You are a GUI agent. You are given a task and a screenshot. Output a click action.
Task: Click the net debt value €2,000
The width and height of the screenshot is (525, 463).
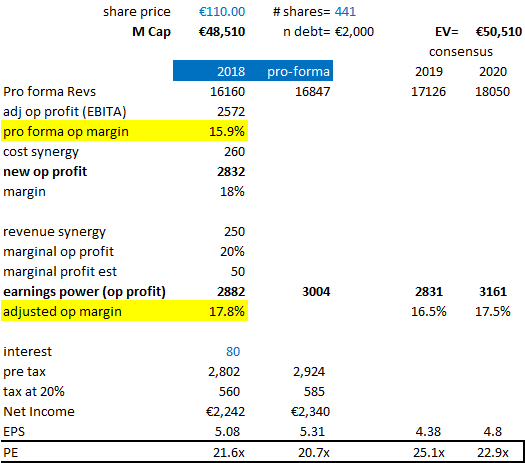[354, 32]
